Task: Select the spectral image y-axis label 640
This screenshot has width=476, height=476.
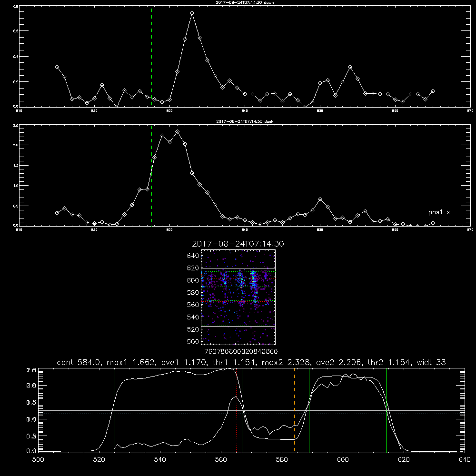Action: [x=193, y=256]
